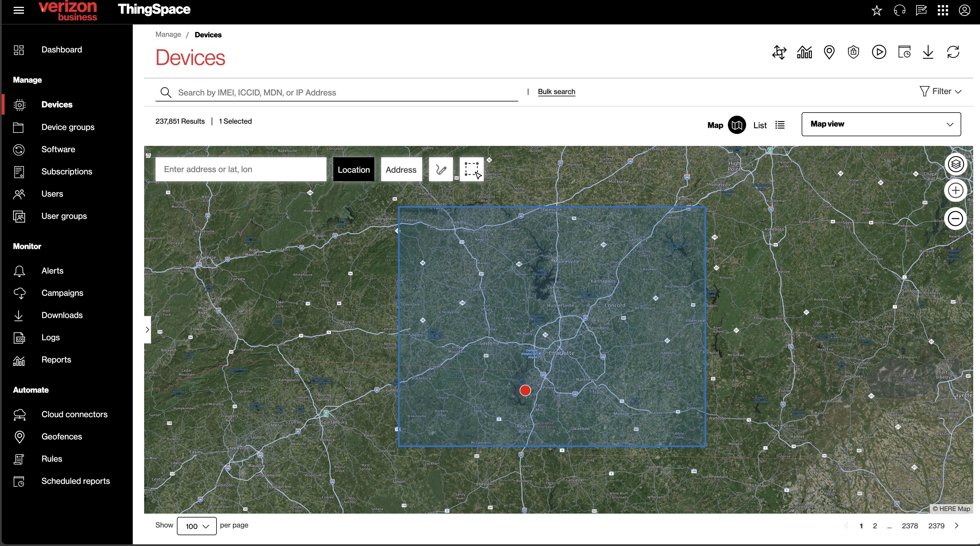This screenshot has height=546, width=980.
Task: Switch to the Map view toggle
Action: [736, 125]
